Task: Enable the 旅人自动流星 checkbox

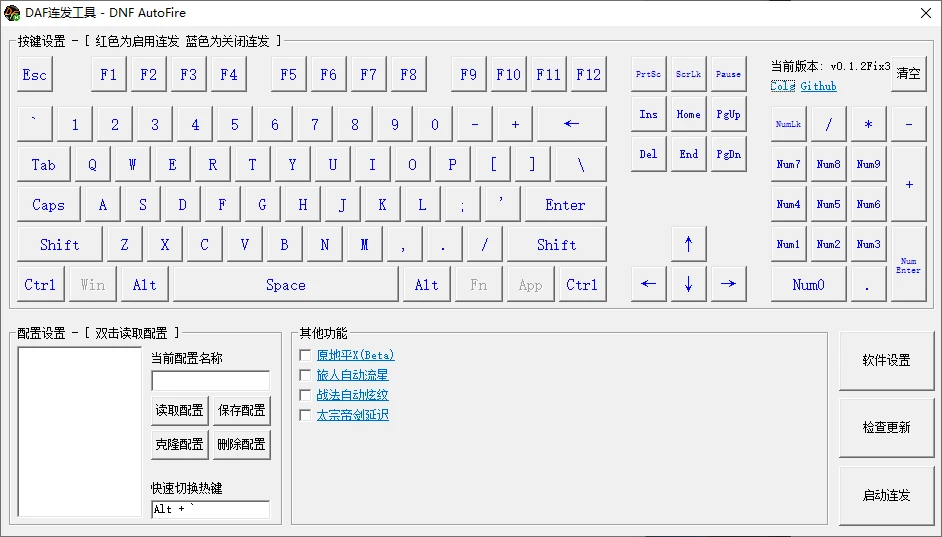Action: tap(305, 375)
